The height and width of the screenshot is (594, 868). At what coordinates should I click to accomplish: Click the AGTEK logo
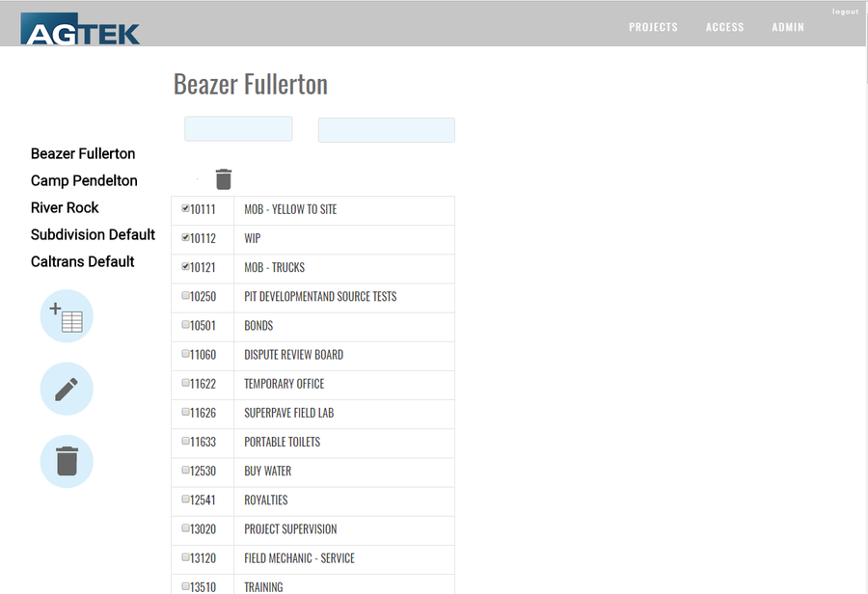[80, 29]
